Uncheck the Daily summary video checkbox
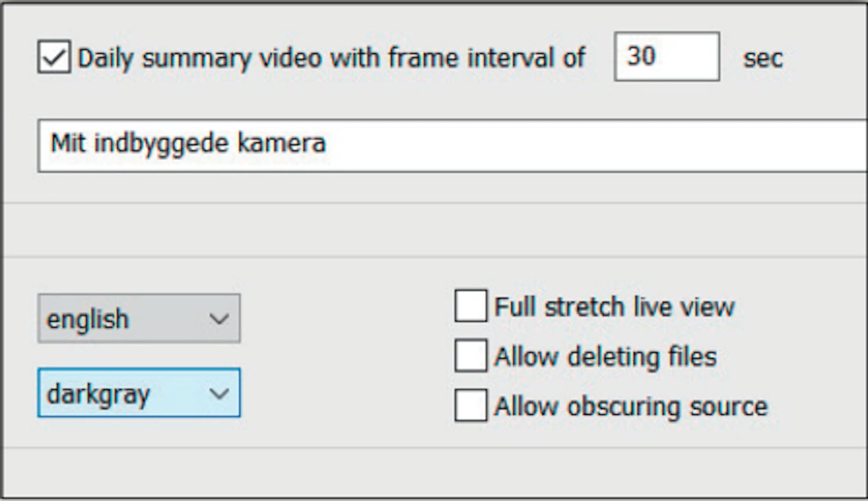Screen dimensions: 868x501 pos(54,57)
